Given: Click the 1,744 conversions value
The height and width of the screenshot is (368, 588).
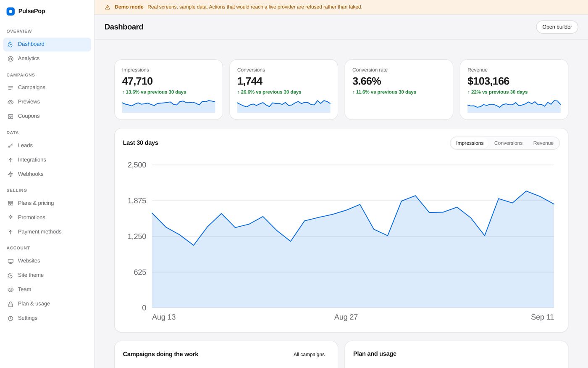Looking at the screenshot, I should tap(249, 81).
